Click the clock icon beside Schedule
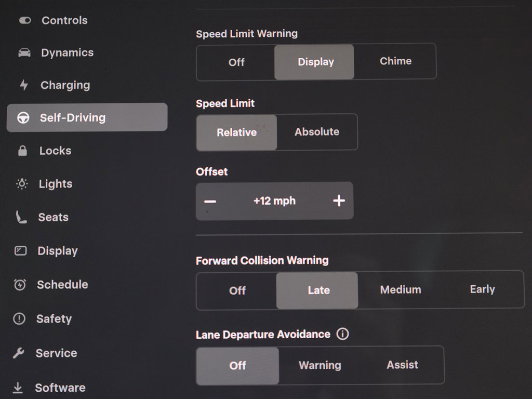532x399 pixels. [x=20, y=284]
